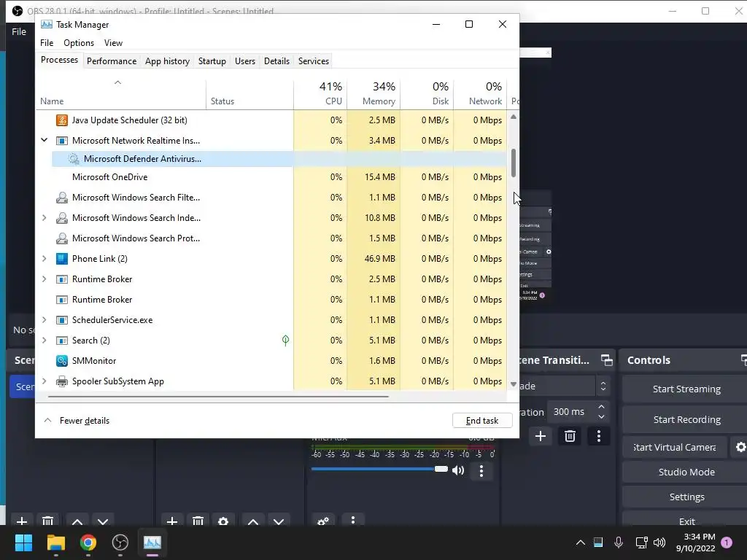Select the SMMonitor process row
Image resolution: width=747 pixels, height=560 pixels.
point(272,361)
